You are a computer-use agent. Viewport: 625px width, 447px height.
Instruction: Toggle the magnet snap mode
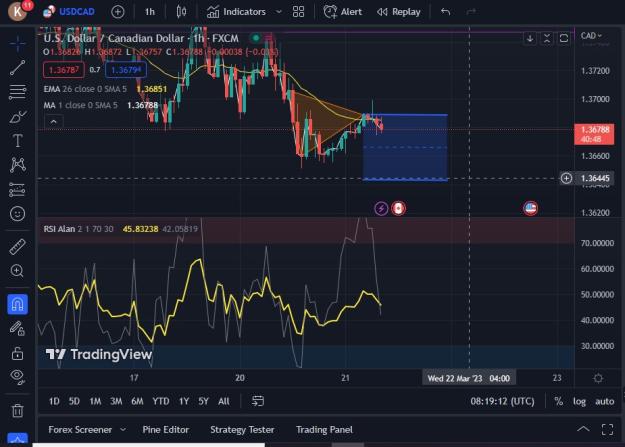(18, 304)
